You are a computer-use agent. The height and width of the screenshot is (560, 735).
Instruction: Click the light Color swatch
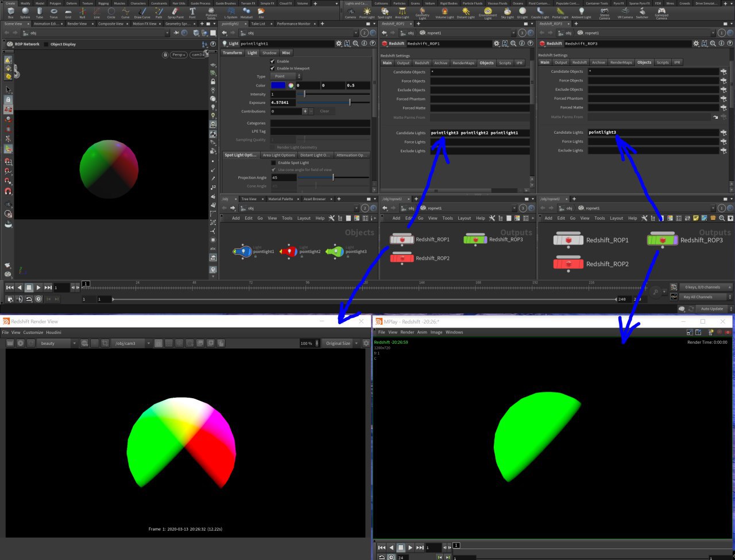pos(278,85)
